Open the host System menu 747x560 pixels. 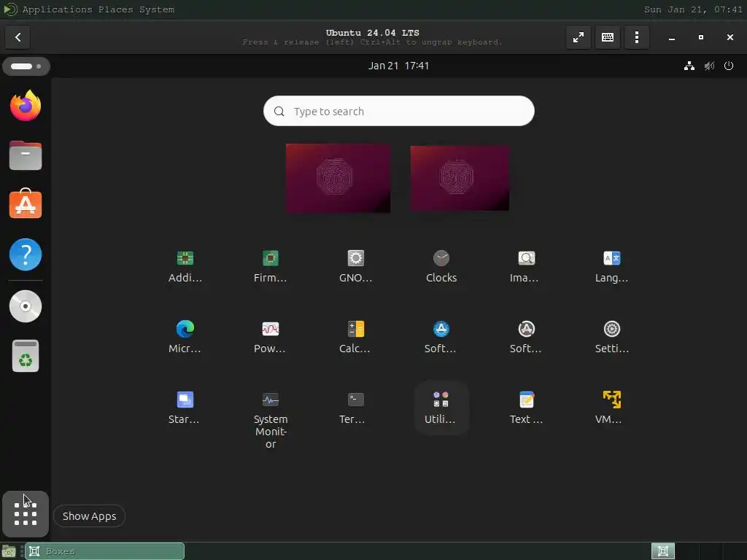coord(157,9)
